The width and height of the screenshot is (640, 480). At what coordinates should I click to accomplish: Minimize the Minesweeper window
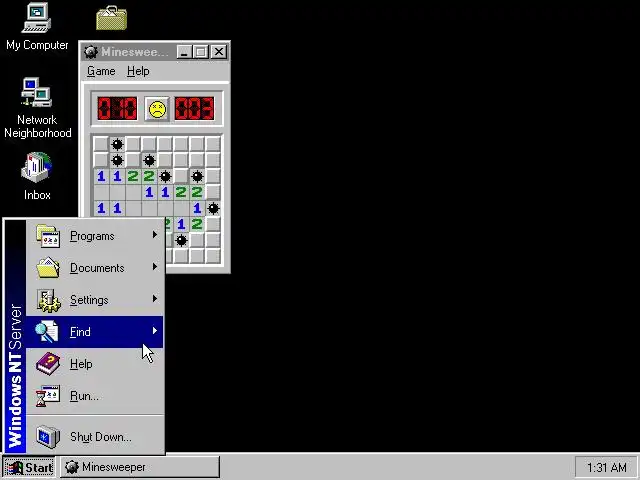(x=184, y=52)
